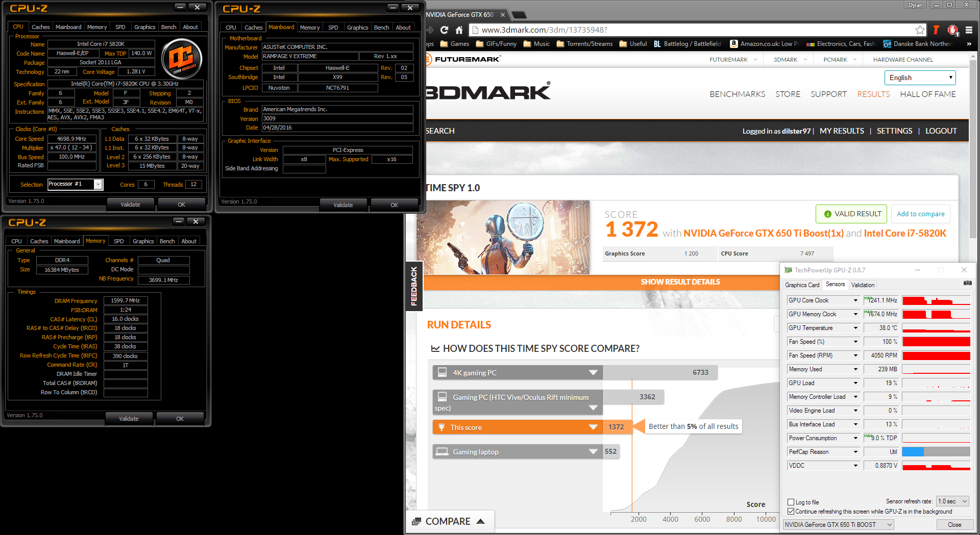
Task: Open GIFs/Funny bookmark folder
Action: tap(496, 44)
